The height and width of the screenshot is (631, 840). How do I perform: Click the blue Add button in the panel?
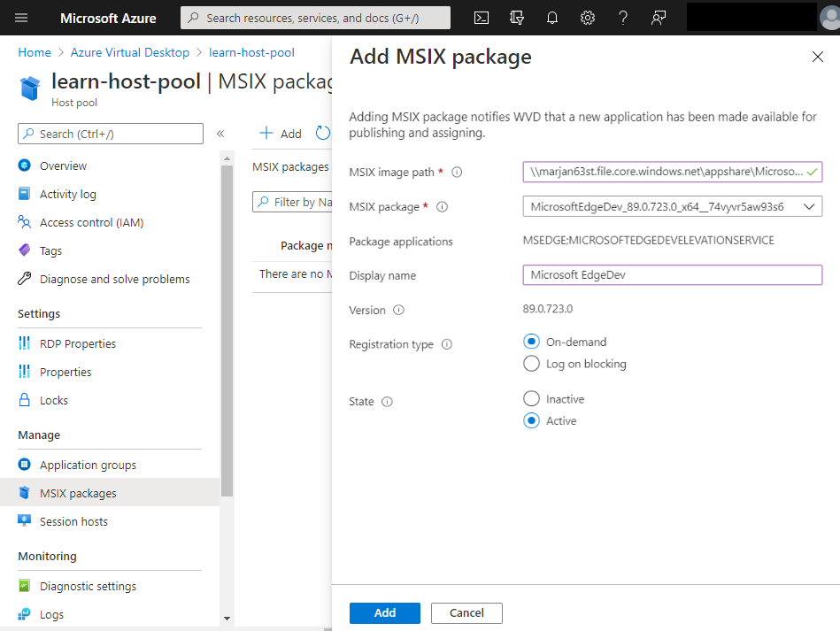click(x=385, y=612)
